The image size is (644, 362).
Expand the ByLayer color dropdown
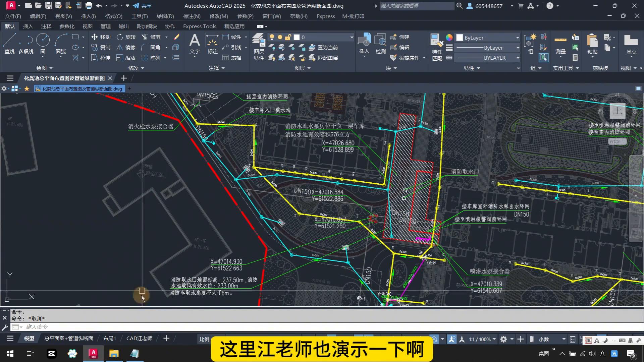518,38
